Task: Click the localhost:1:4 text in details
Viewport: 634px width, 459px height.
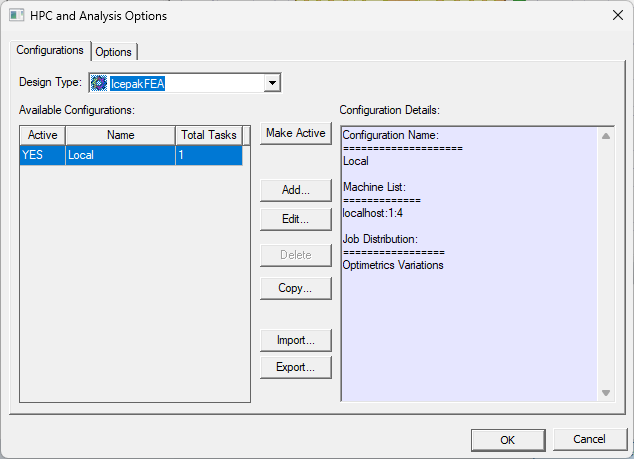Action: 372,213
